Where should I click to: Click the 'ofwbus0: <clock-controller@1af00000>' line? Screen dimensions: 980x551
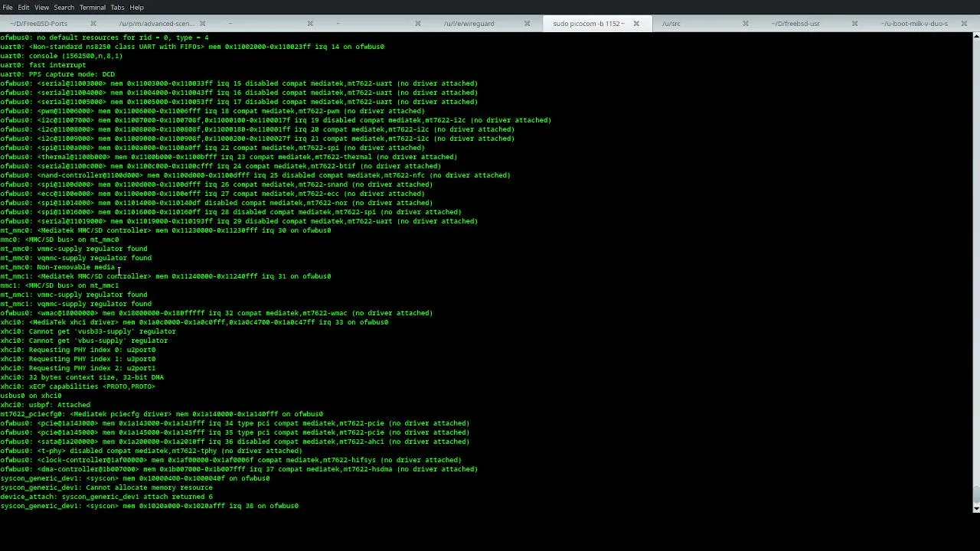click(230, 460)
